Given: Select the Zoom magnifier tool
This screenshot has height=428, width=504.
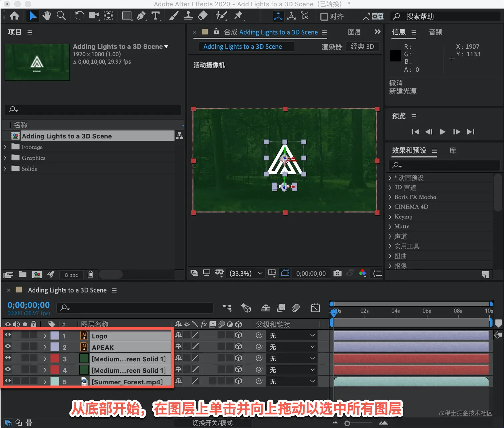Looking at the screenshot, I should (61, 16).
